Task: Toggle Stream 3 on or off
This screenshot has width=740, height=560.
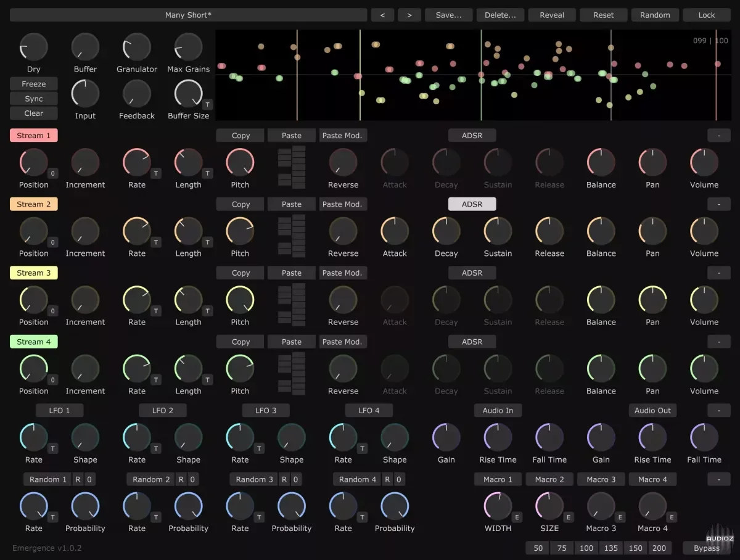Action: point(34,273)
